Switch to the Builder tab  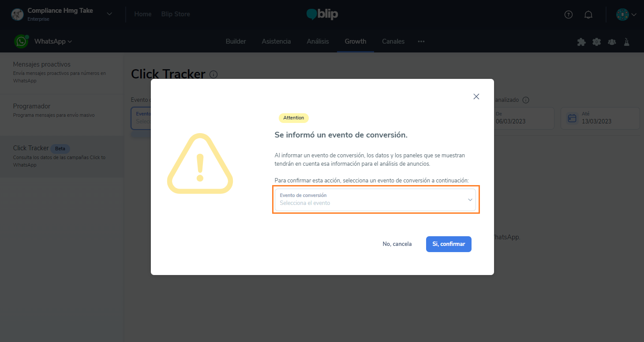pos(236,41)
